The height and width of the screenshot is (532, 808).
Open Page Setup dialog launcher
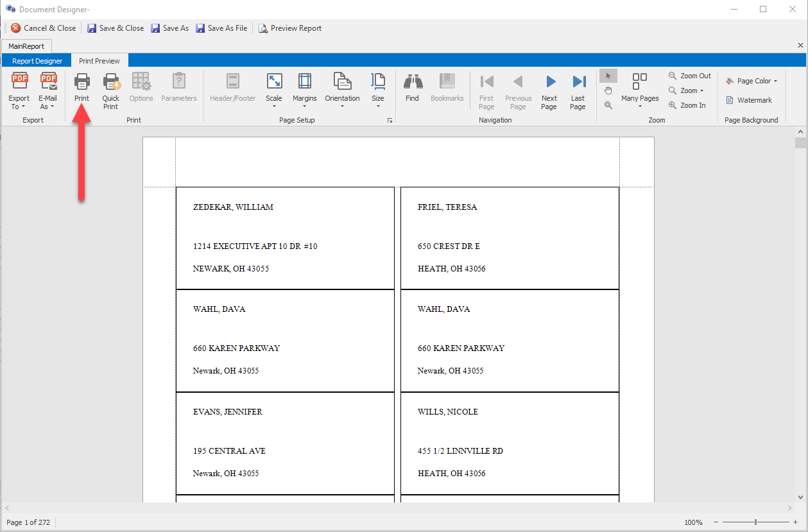(x=390, y=120)
